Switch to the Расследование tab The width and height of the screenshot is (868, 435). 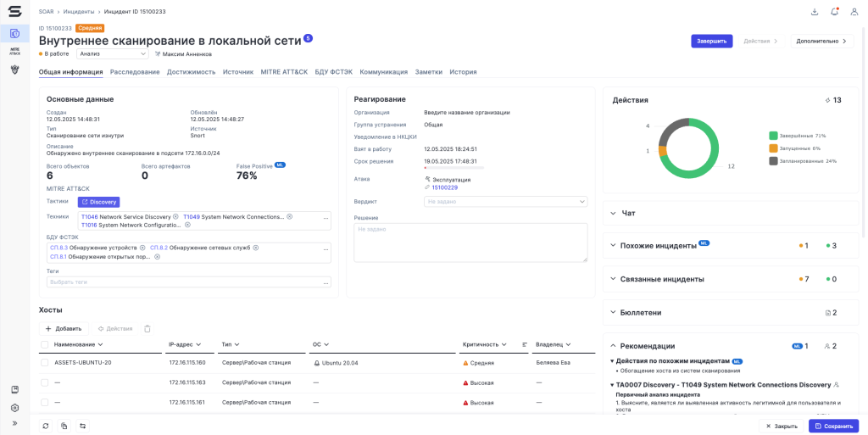135,72
